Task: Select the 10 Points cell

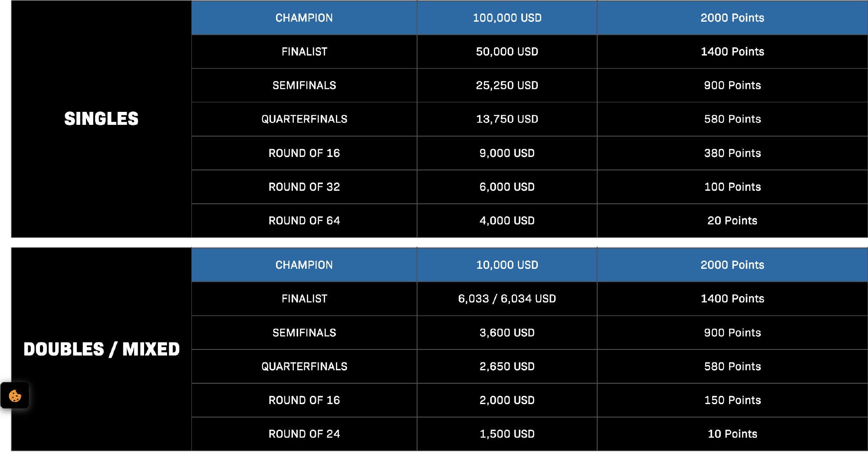Action: point(732,434)
